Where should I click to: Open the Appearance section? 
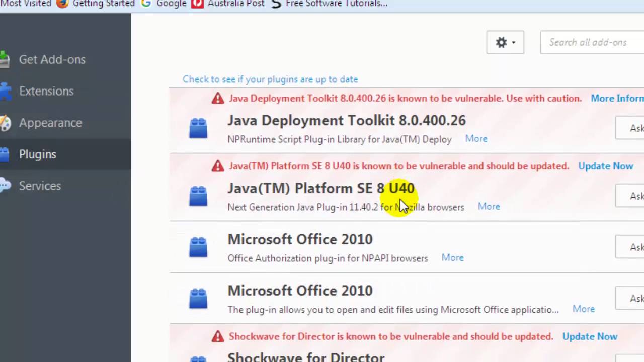(50, 123)
